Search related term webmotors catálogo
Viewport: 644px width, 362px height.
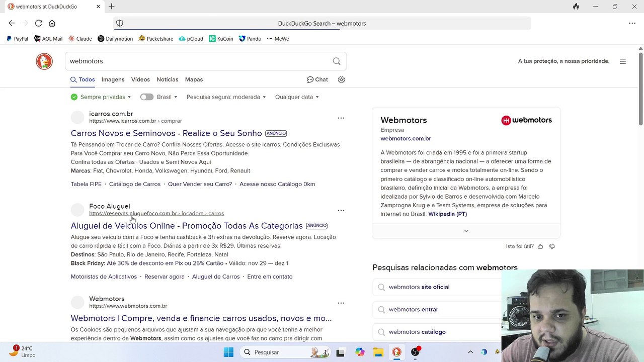click(x=417, y=332)
